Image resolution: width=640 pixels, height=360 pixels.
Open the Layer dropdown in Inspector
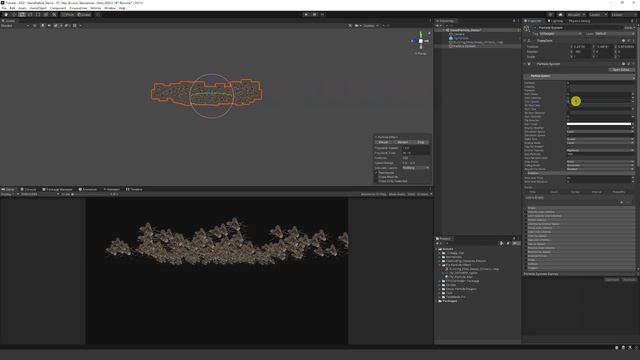tap(614, 34)
